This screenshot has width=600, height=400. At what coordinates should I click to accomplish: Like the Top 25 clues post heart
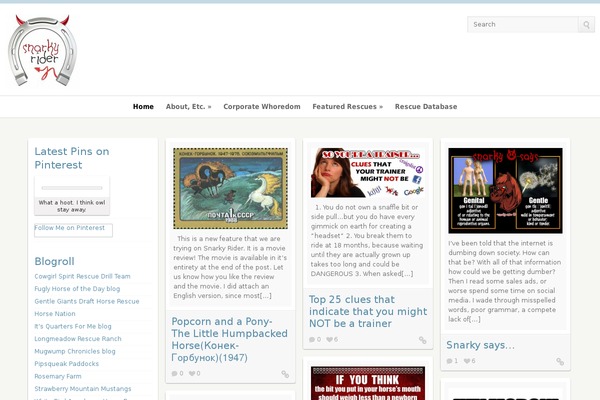coord(329,339)
